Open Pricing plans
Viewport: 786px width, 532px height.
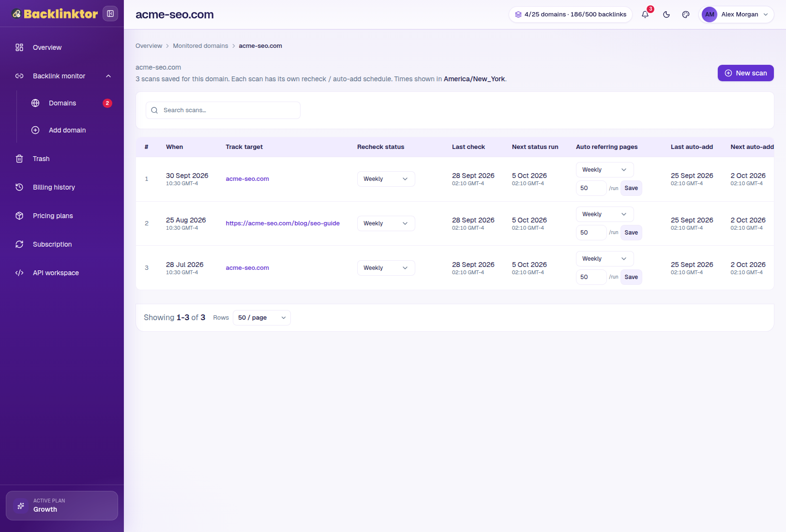click(62, 216)
